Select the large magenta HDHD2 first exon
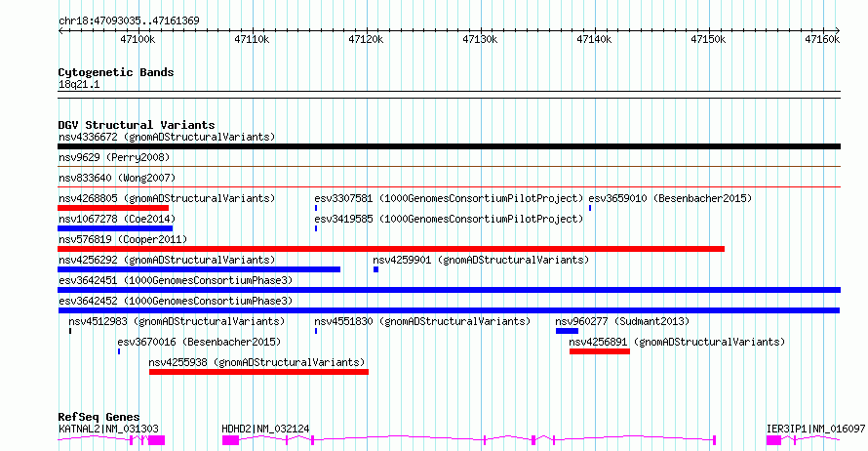Viewport: 868px width, 451px height. 230,440
